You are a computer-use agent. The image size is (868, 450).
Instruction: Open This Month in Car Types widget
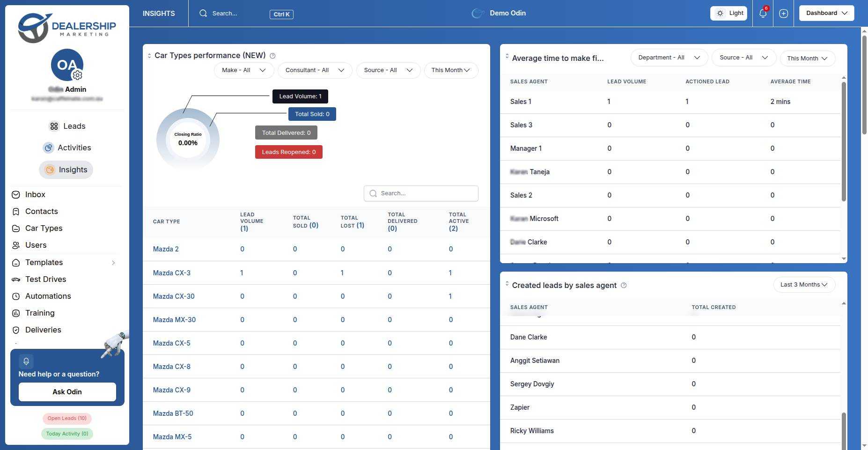[451, 70]
